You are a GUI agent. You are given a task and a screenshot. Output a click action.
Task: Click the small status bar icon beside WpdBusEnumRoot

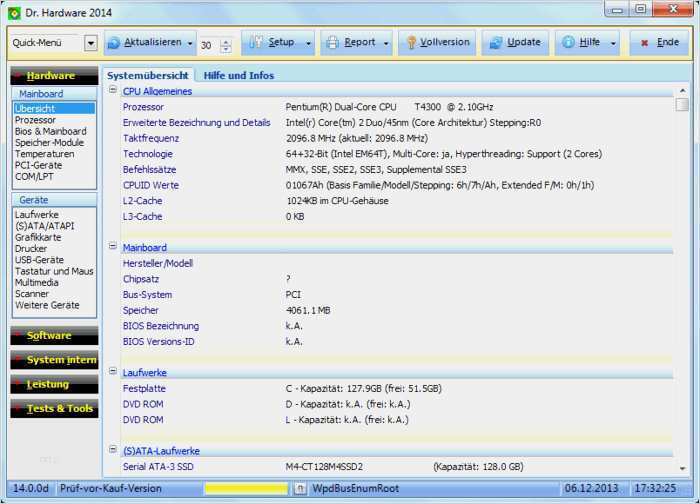pos(300,488)
